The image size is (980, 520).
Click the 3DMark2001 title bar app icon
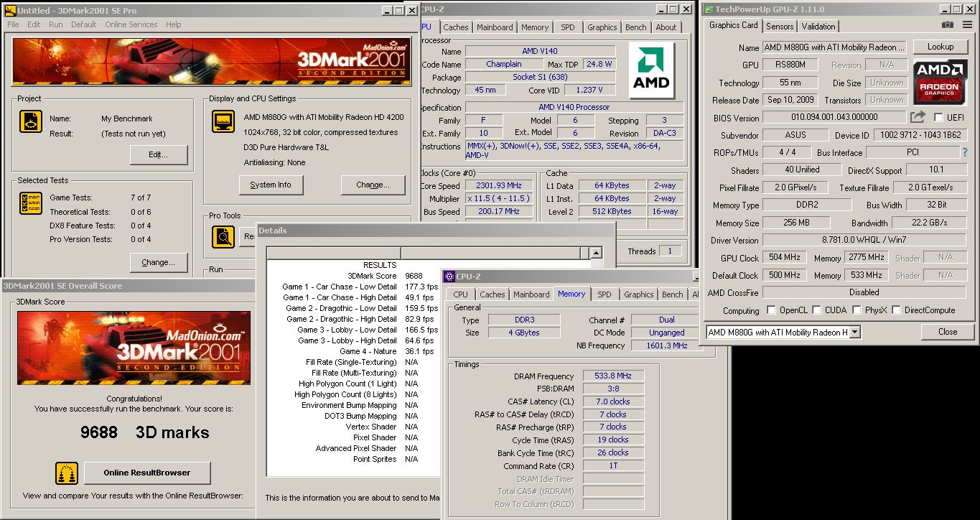[9, 10]
